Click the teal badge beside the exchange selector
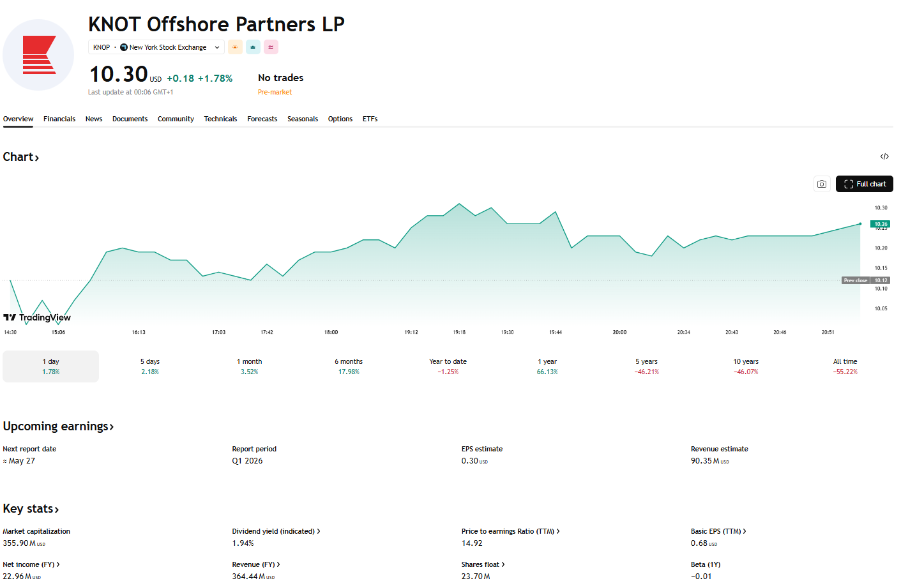The width and height of the screenshot is (901, 588). 253,47
